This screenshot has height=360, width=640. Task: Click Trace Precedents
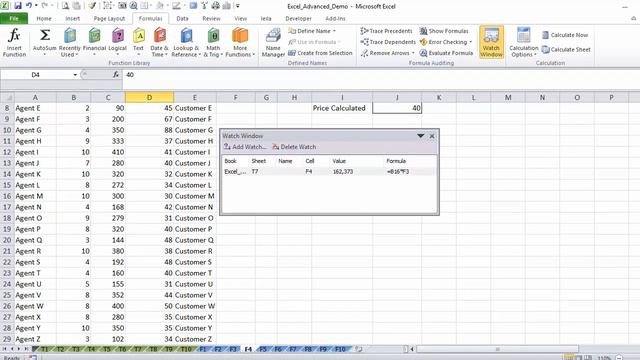pos(387,31)
